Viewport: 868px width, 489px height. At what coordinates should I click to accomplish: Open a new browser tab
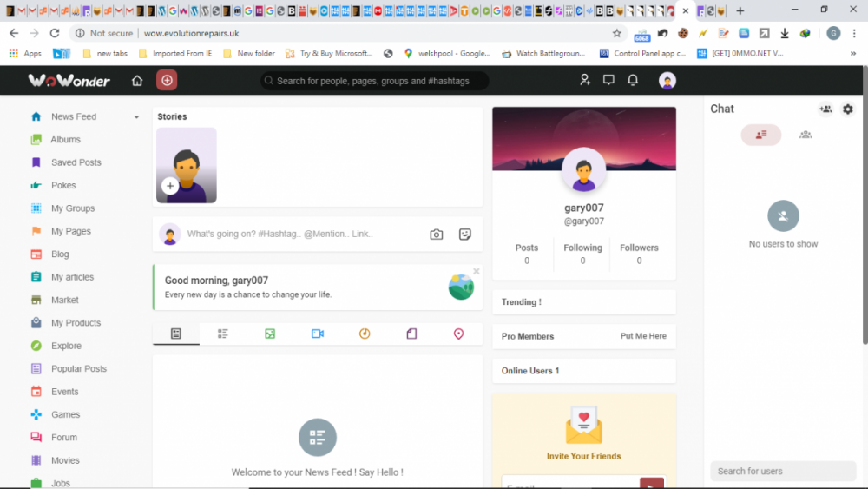740,10
